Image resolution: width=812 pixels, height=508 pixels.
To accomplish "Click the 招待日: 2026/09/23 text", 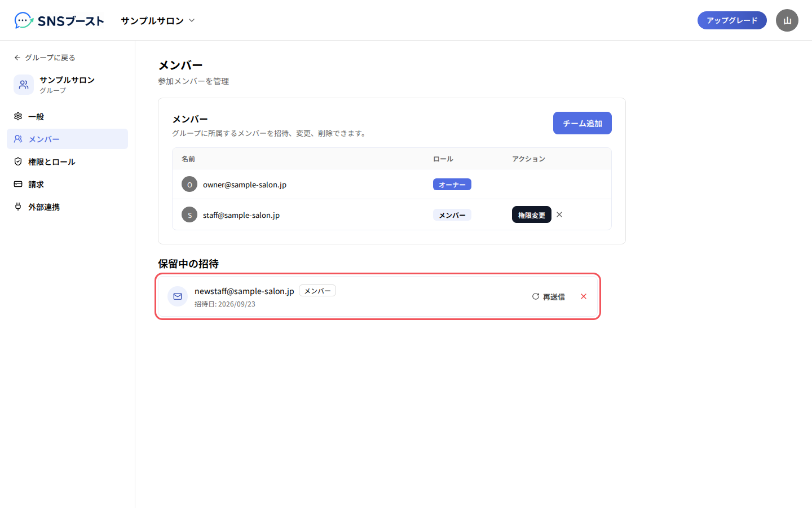I will (x=225, y=304).
